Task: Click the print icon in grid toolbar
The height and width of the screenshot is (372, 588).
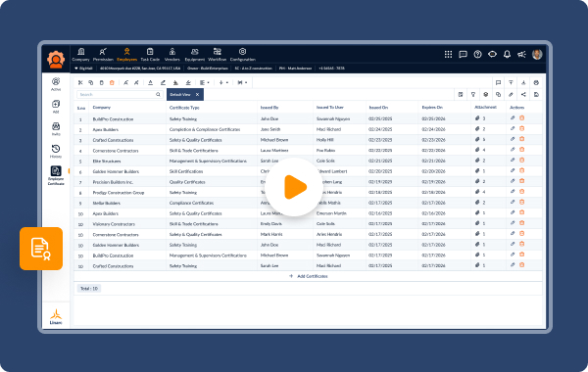Action: tap(536, 83)
